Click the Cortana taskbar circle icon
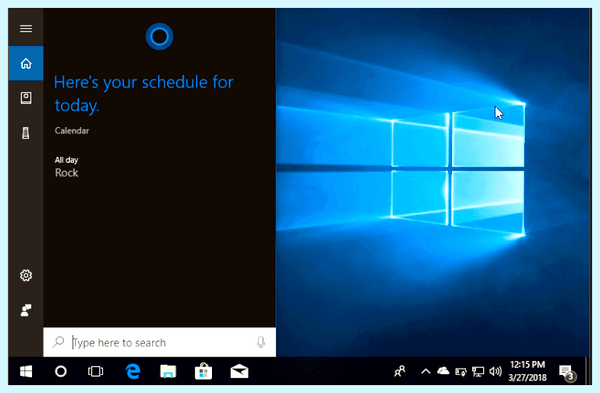Image resolution: width=600 pixels, height=393 pixels. [60, 371]
